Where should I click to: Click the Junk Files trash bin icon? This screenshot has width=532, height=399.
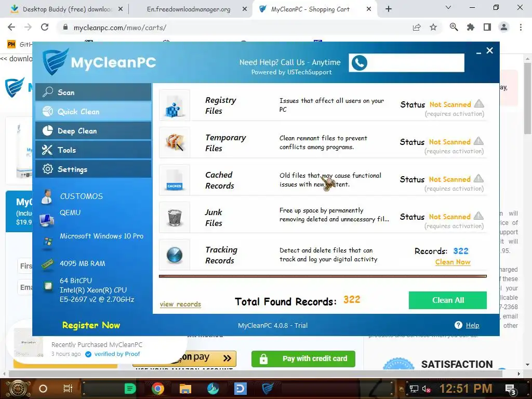pos(175,217)
